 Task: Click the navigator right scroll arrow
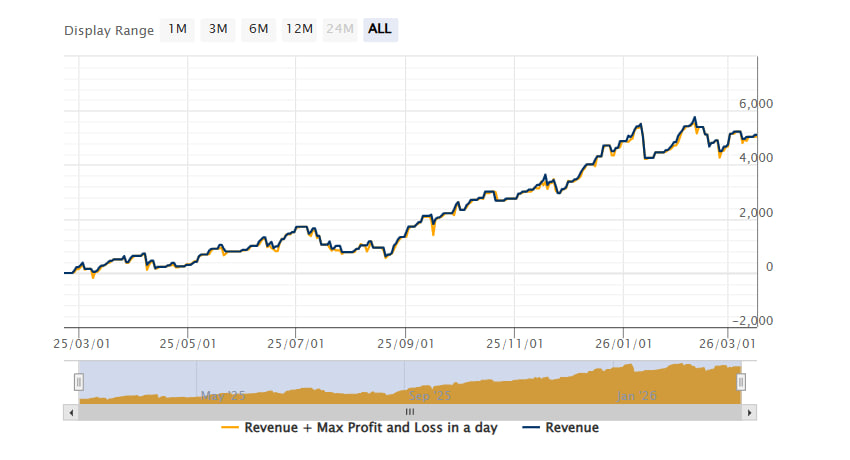pos(749,412)
